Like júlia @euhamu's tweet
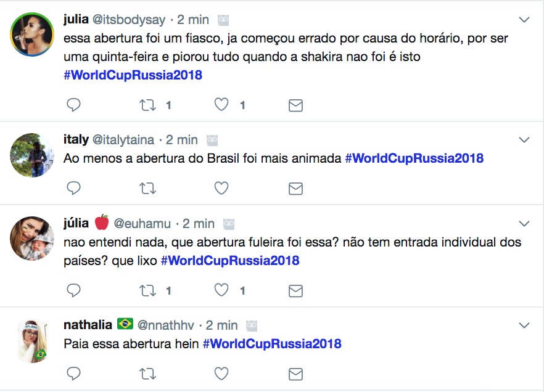Image resolution: width=544 pixels, height=392 pixels. pos(221,290)
